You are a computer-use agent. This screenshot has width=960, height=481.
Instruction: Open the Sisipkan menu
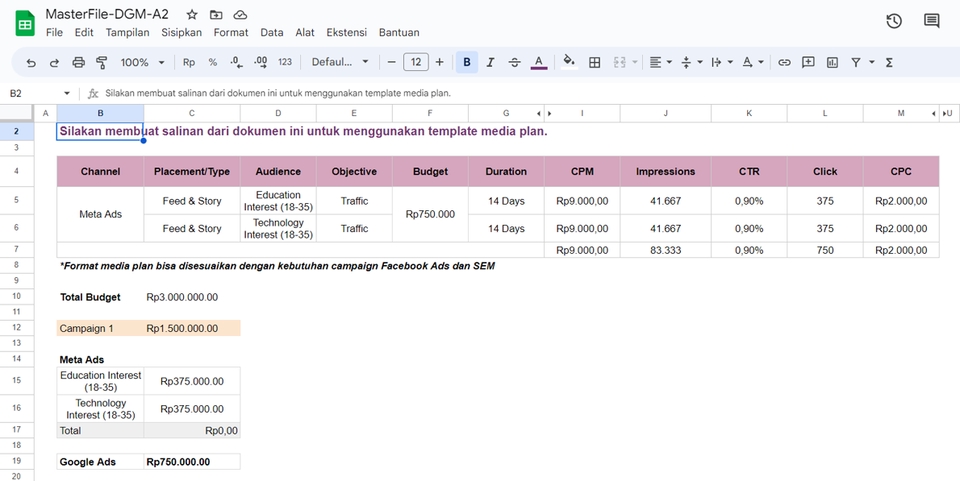(x=181, y=33)
